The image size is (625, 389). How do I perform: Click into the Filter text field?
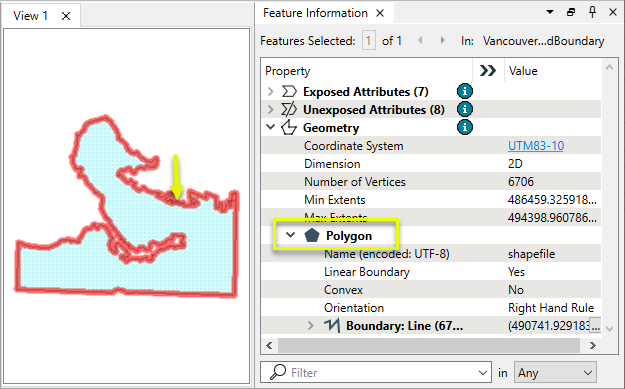(383, 373)
